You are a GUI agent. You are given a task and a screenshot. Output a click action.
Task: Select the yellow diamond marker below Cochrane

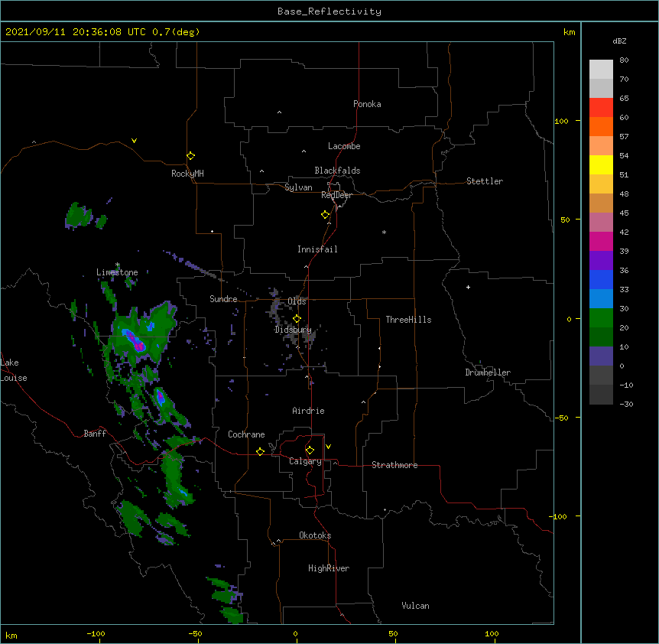pyautogui.click(x=260, y=451)
